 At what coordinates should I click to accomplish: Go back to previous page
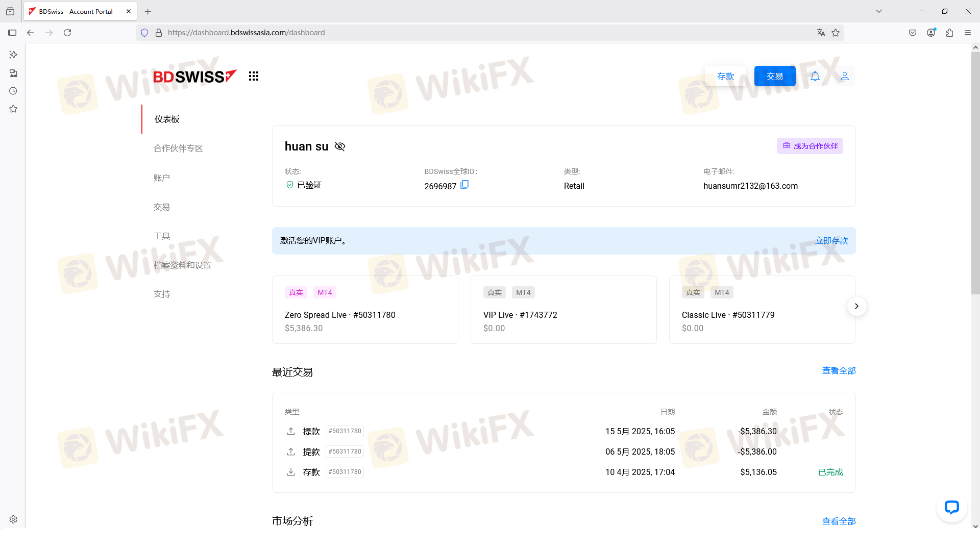(x=31, y=33)
